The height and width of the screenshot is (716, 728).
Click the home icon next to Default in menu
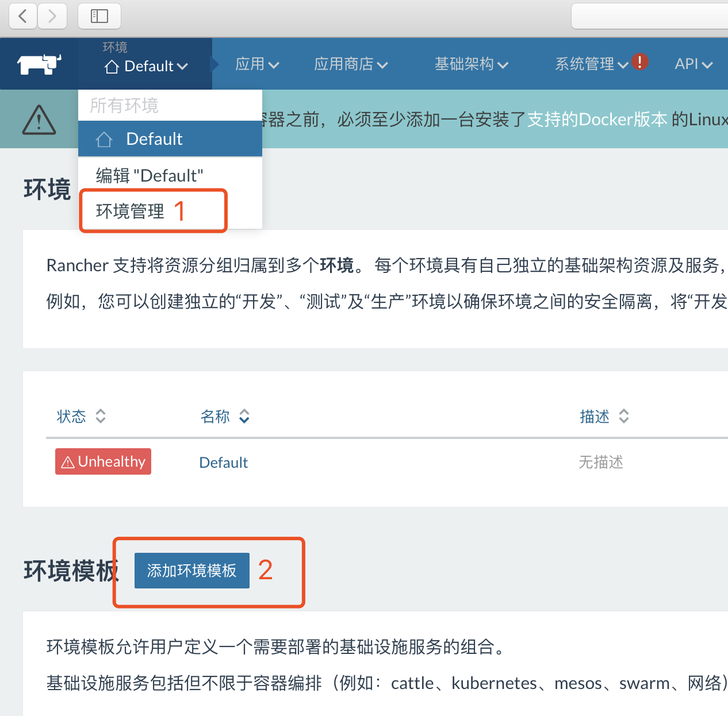(x=104, y=138)
